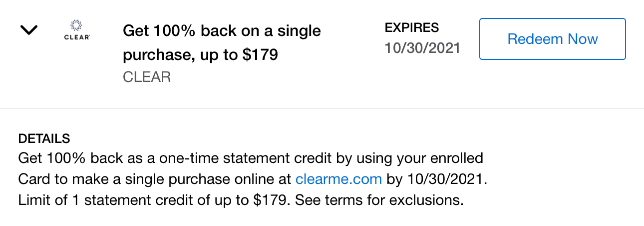
Task: Click the DETAILS heading
Action: pos(44,138)
